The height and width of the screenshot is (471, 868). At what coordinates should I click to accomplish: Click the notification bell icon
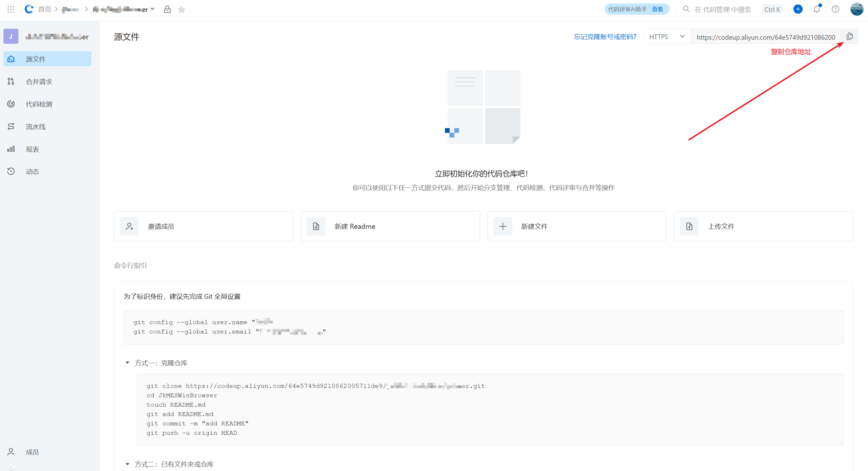816,9
